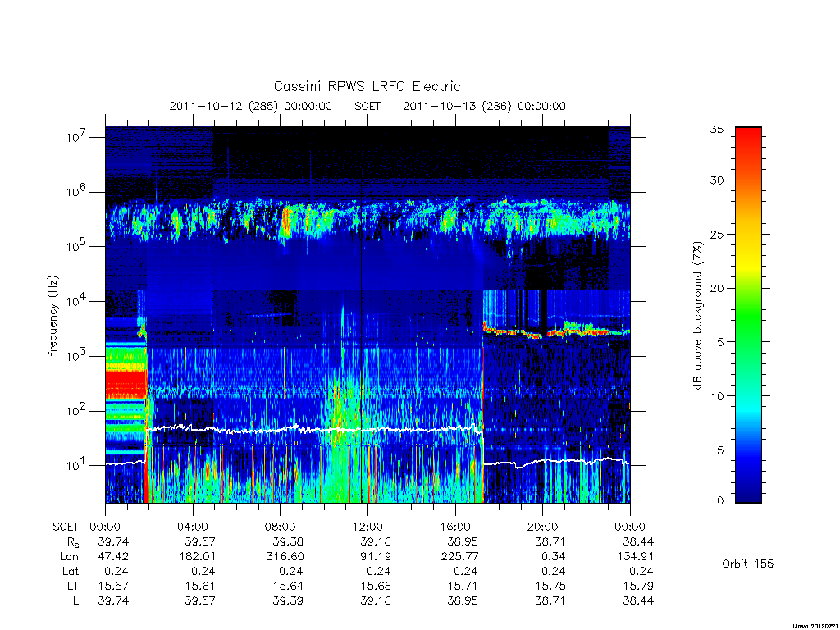Image resolution: width=840 pixels, height=630 pixels.
Task: Click the LT value '15.79'
Action: (x=638, y=586)
